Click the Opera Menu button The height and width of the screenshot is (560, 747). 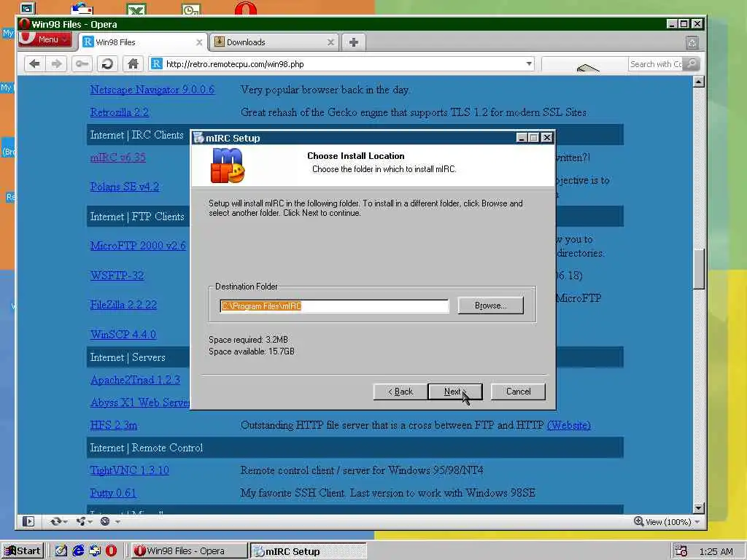coord(44,39)
